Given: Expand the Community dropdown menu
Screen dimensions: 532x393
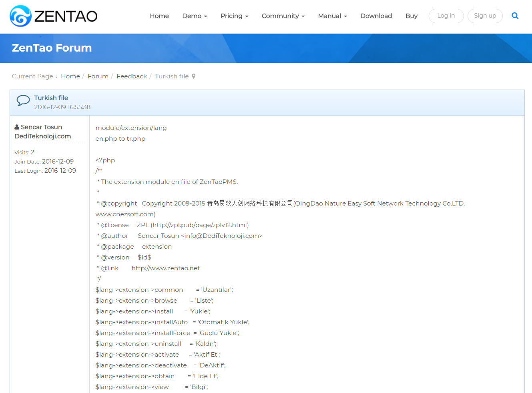Looking at the screenshot, I should (283, 16).
